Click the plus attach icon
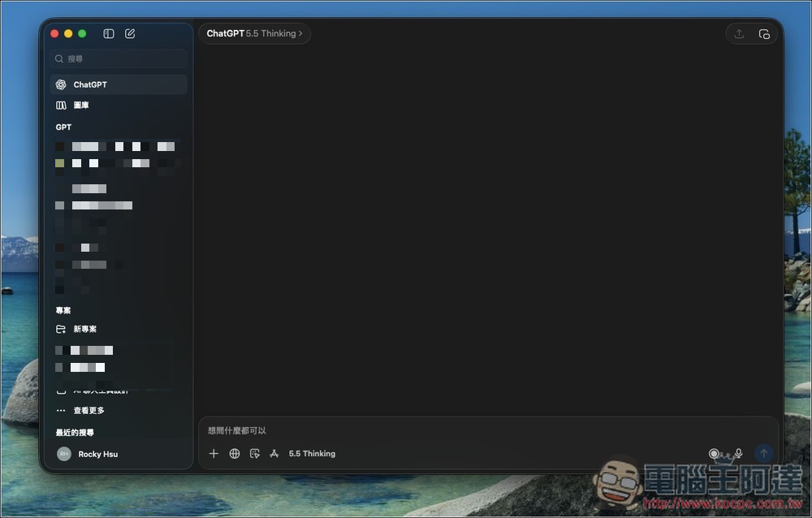 (214, 454)
